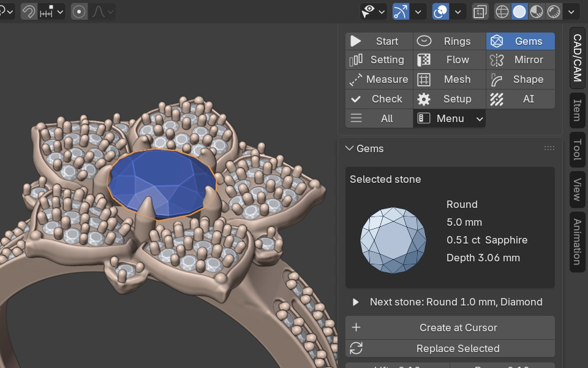Switch to the Tool sidebar tab
This screenshot has width=588, height=368.
click(x=578, y=150)
